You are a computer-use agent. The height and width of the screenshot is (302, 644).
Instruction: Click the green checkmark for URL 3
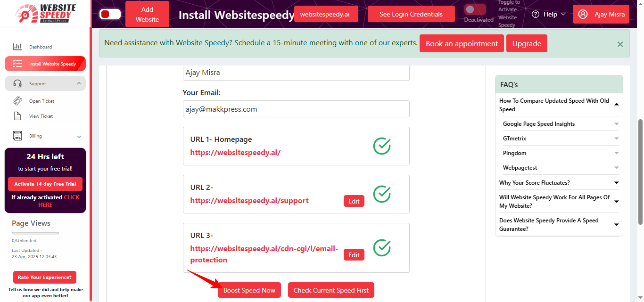382,247
